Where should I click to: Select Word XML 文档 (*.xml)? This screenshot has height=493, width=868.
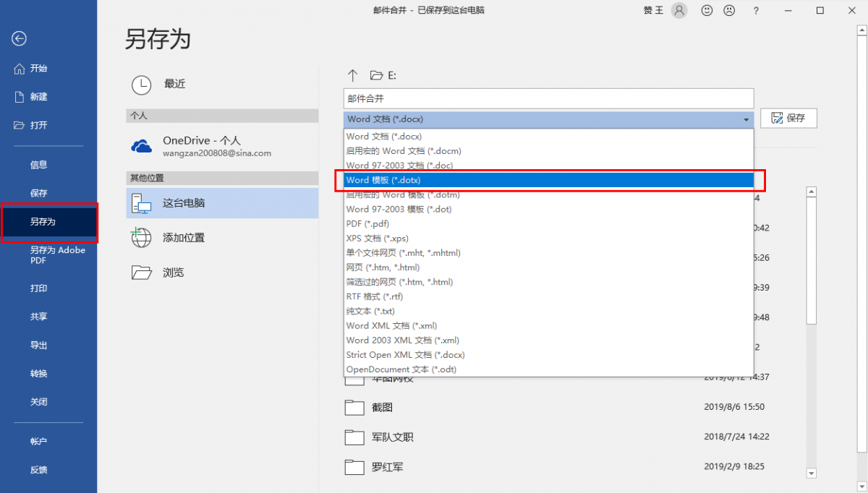pyautogui.click(x=549, y=325)
